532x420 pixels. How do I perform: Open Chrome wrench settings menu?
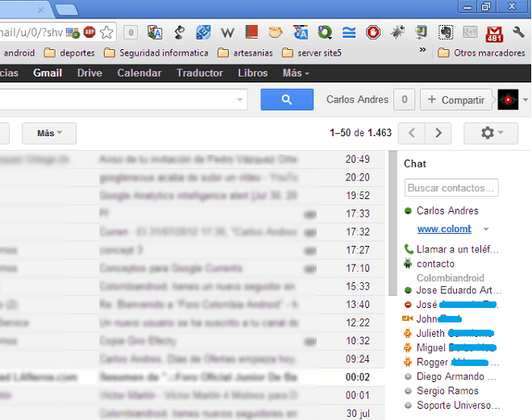[x=518, y=32]
